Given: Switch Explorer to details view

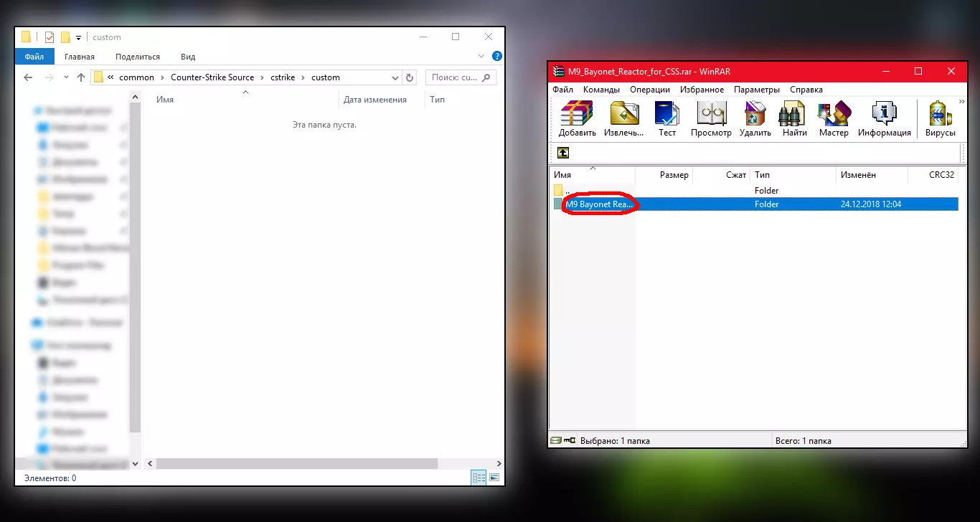Looking at the screenshot, I should (479, 478).
